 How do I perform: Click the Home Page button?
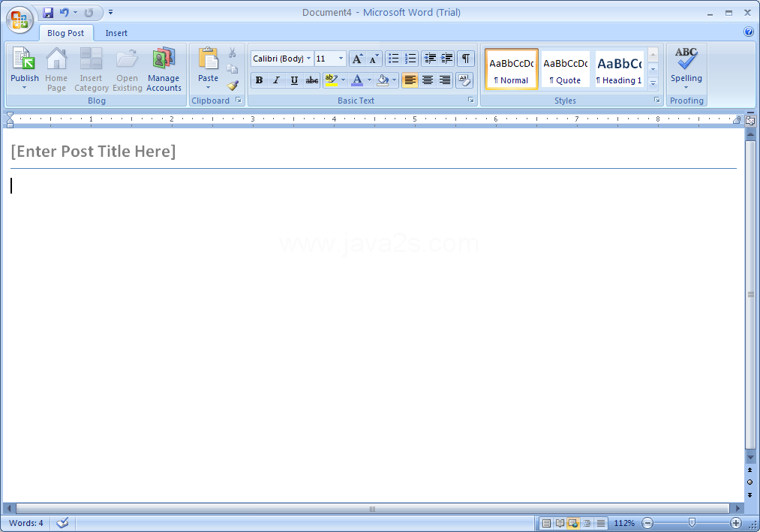pyautogui.click(x=56, y=69)
